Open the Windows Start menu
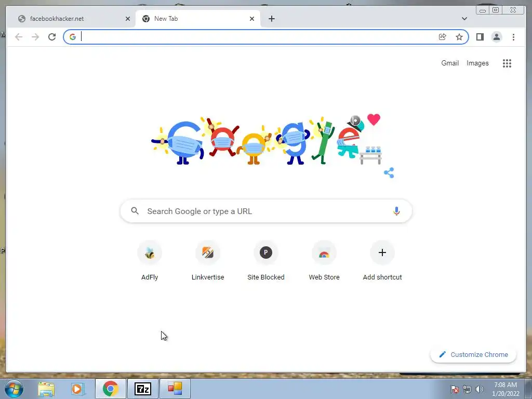532x399 pixels. click(x=14, y=389)
